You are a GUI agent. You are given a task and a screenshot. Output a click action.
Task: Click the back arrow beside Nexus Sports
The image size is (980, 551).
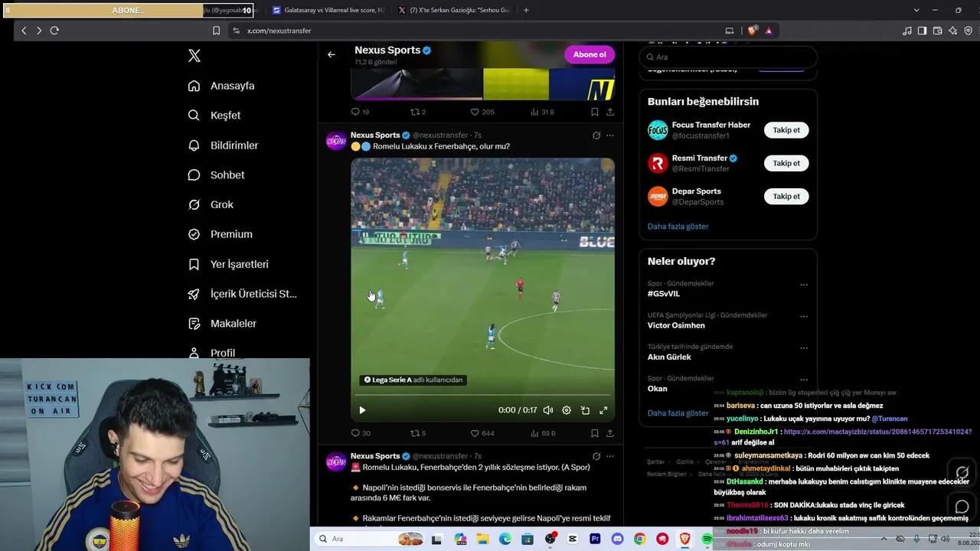pyautogui.click(x=332, y=54)
